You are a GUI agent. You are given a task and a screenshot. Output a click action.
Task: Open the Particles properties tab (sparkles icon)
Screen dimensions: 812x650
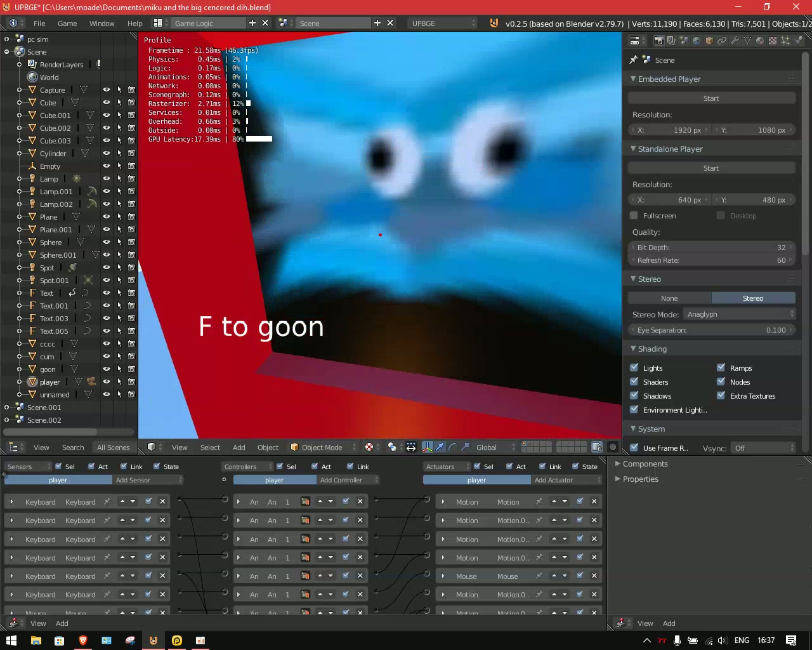click(785, 41)
